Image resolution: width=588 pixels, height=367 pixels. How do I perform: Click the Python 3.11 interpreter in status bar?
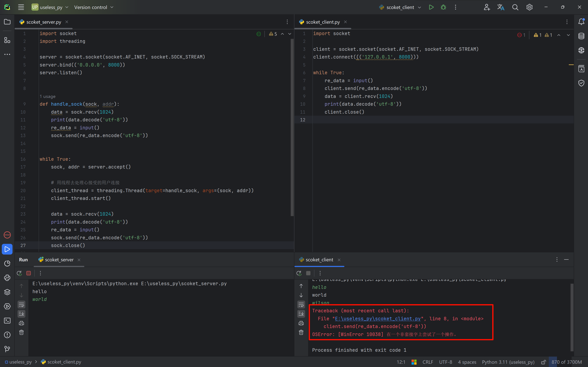(x=508, y=362)
